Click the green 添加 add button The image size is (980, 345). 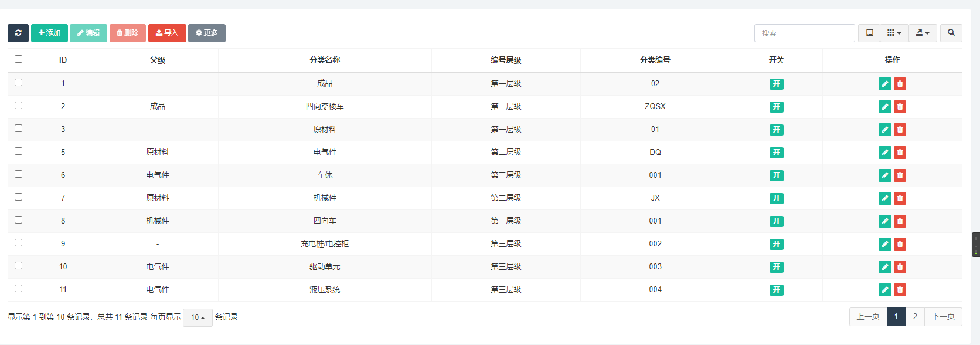(x=49, y=33)
